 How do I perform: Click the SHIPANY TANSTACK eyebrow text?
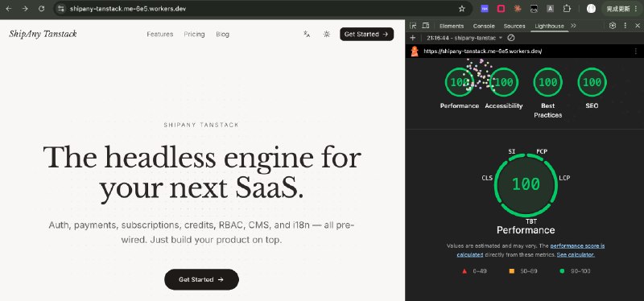(201, 125)
